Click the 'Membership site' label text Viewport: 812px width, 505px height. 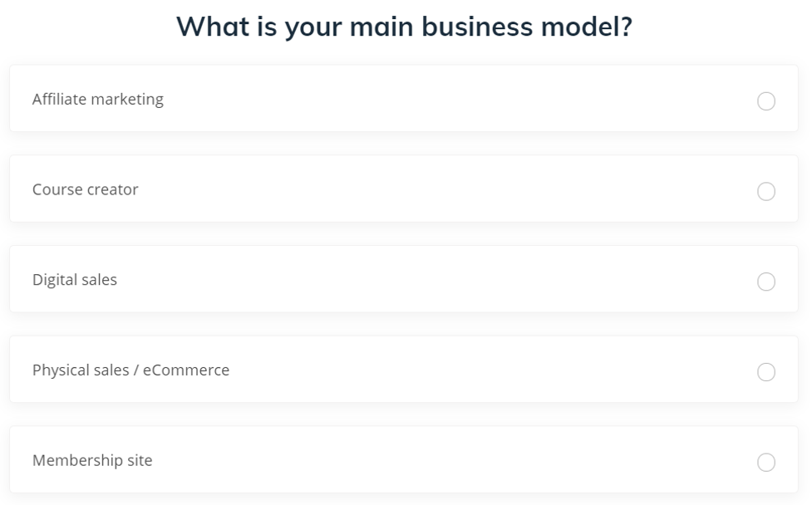tap(92, 460)
